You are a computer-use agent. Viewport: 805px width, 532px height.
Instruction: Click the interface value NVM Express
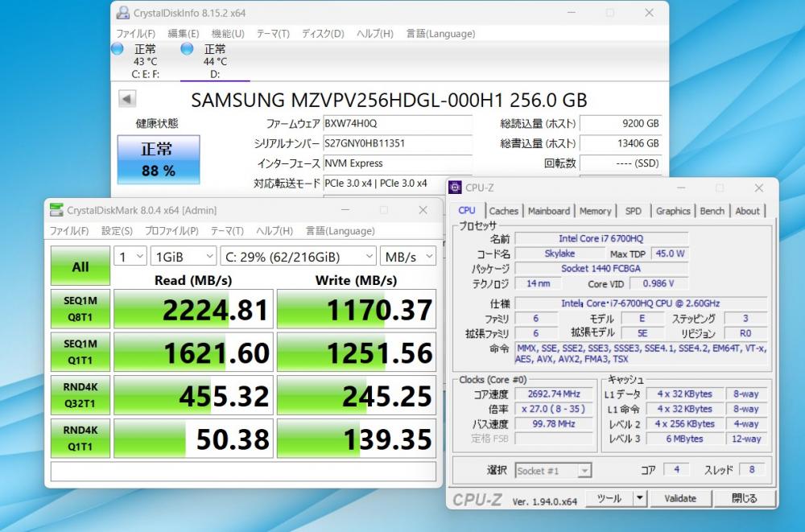click(x=398, y=163)
